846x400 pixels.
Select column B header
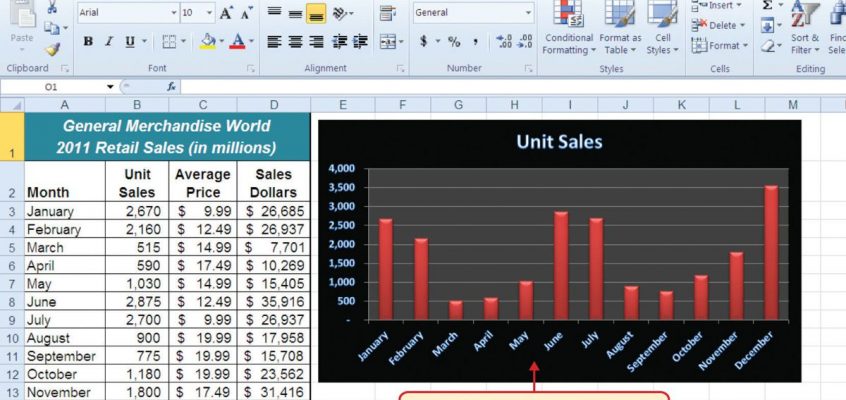pyautogui.click(x=137, y=105)
